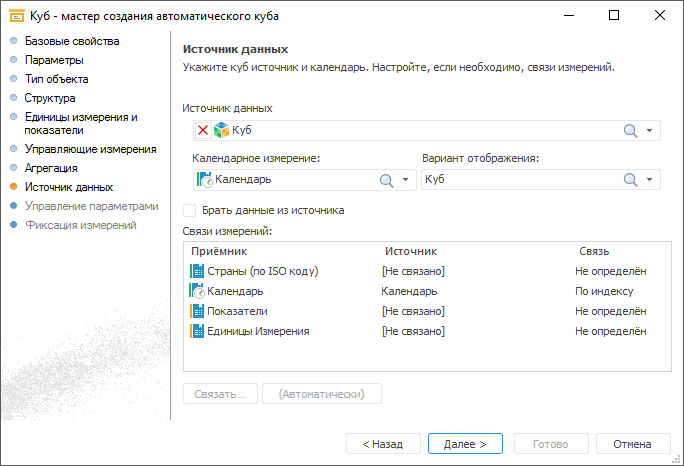This screenshot has height=466, width=684.
Task: Expand the Источник данных dropdown arrow
Action: pyautogui.click(x=649, y=130)
